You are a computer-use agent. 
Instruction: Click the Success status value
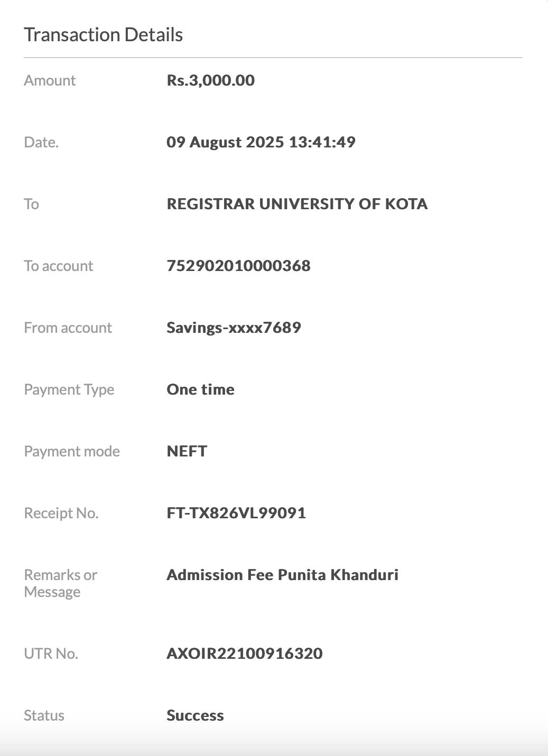pyautogui.click(x=195, y=715)
